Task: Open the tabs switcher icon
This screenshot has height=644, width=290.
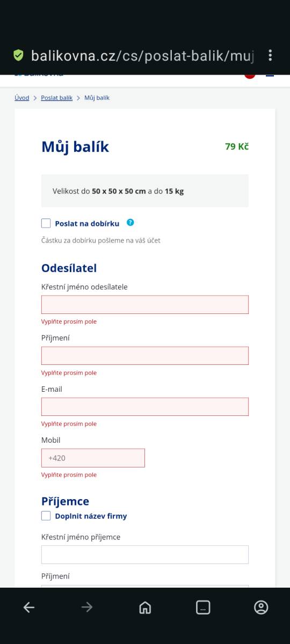Action: pyautogui.click(x=203, y=607)
